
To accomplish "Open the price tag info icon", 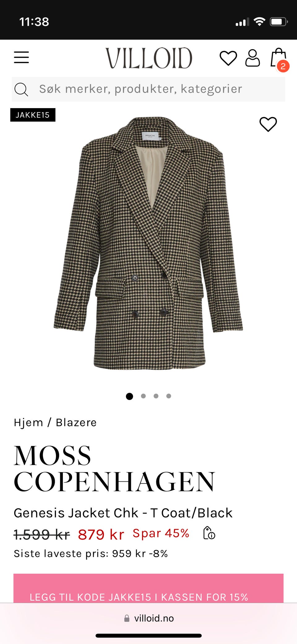I will (209, 533).
